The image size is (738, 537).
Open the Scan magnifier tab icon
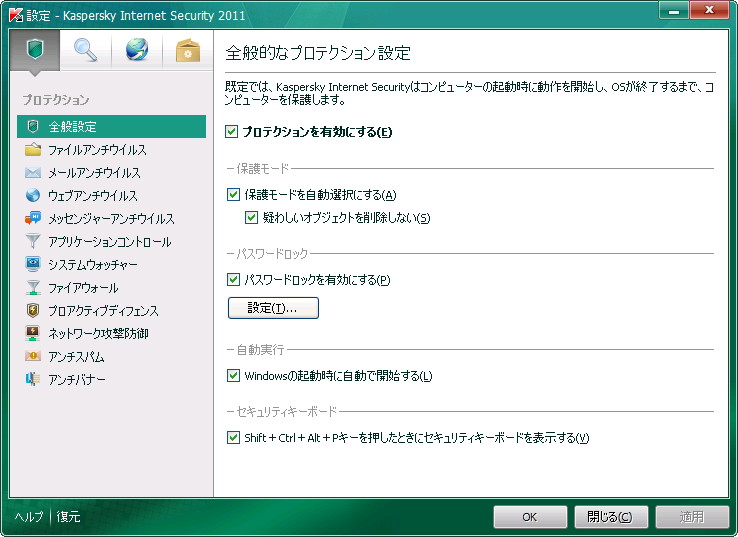point(86,50)
